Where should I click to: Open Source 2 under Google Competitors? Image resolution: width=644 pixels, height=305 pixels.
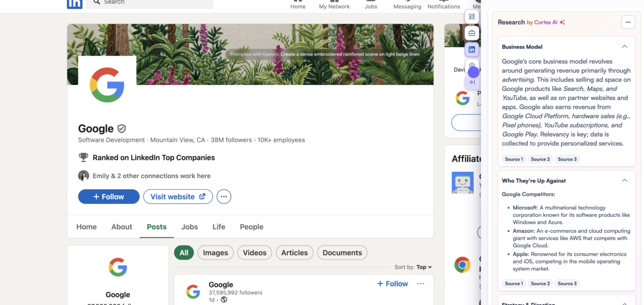point(540,284)
